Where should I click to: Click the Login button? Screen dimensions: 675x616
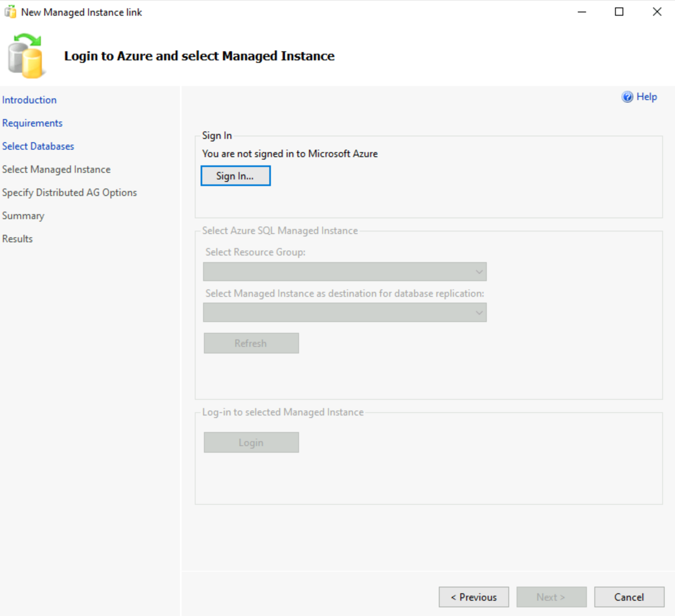tap(251, 442)
